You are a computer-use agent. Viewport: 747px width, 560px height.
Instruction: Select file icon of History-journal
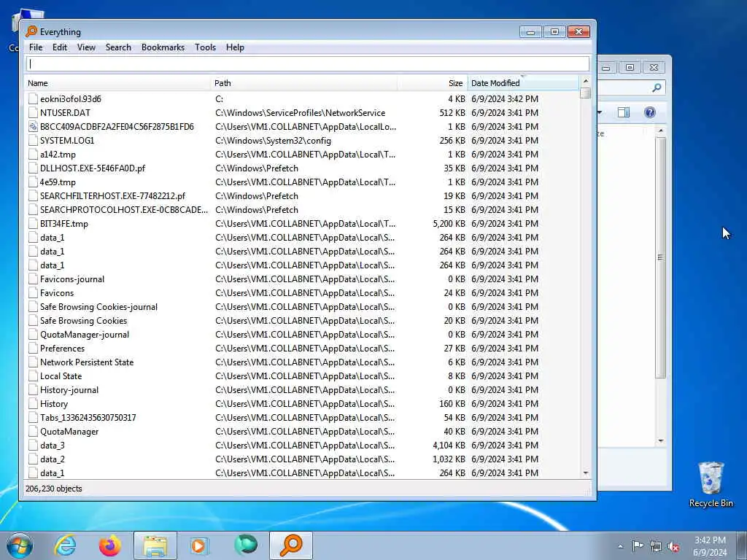[x=33, y=389]
